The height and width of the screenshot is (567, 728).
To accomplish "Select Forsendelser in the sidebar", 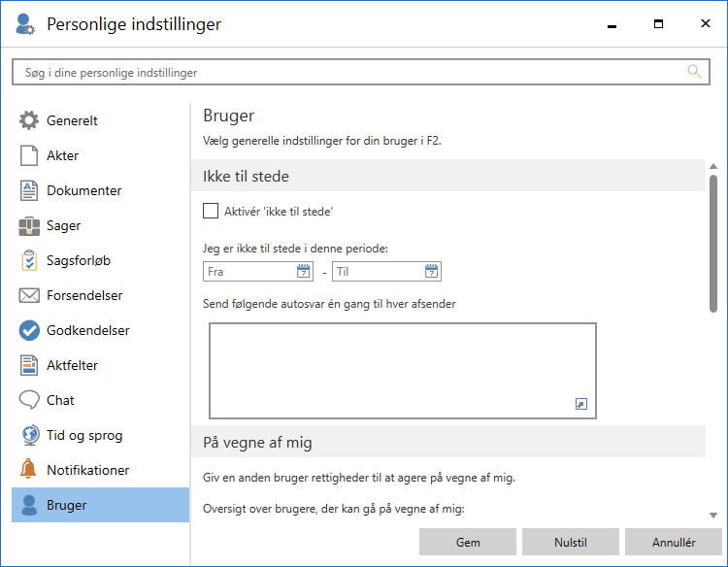I will (100, 295).
